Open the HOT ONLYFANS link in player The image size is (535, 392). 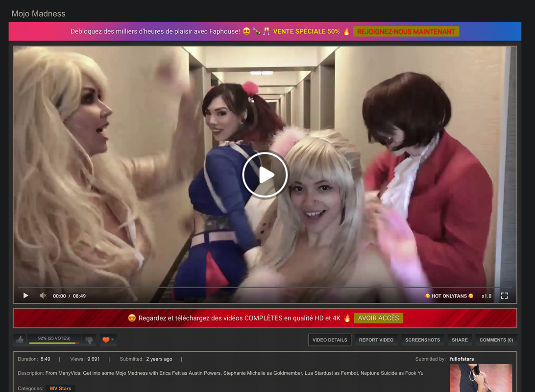tap(449, 296)
